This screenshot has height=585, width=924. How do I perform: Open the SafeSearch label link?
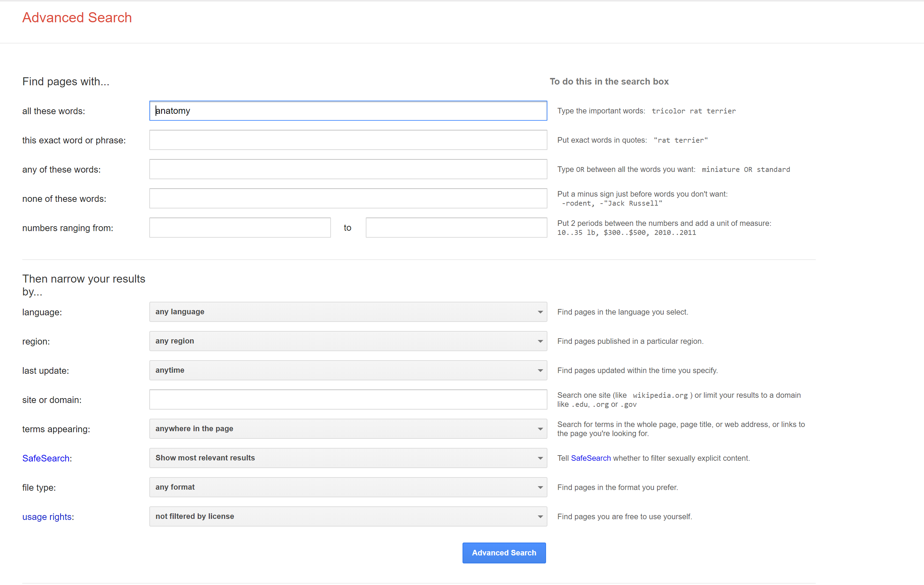pos(45,458)
